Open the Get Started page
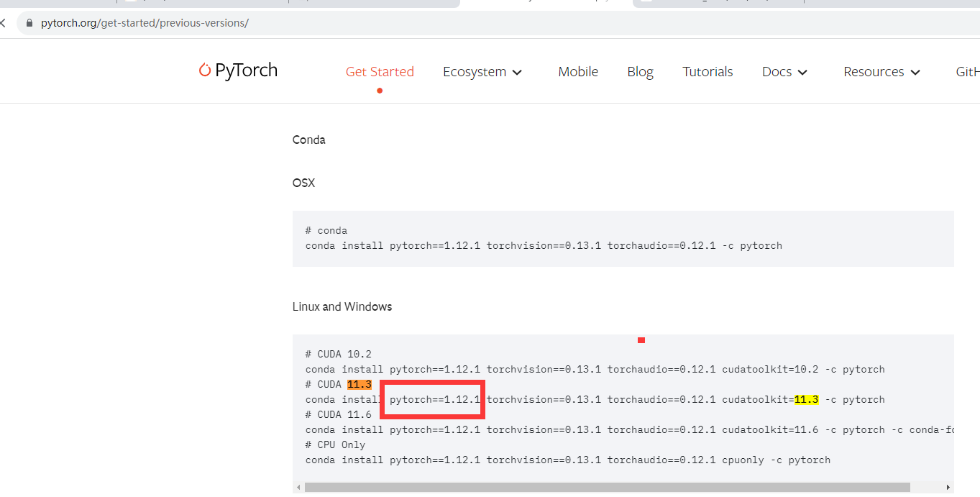 pyautogui.click(x=380, y=72)
